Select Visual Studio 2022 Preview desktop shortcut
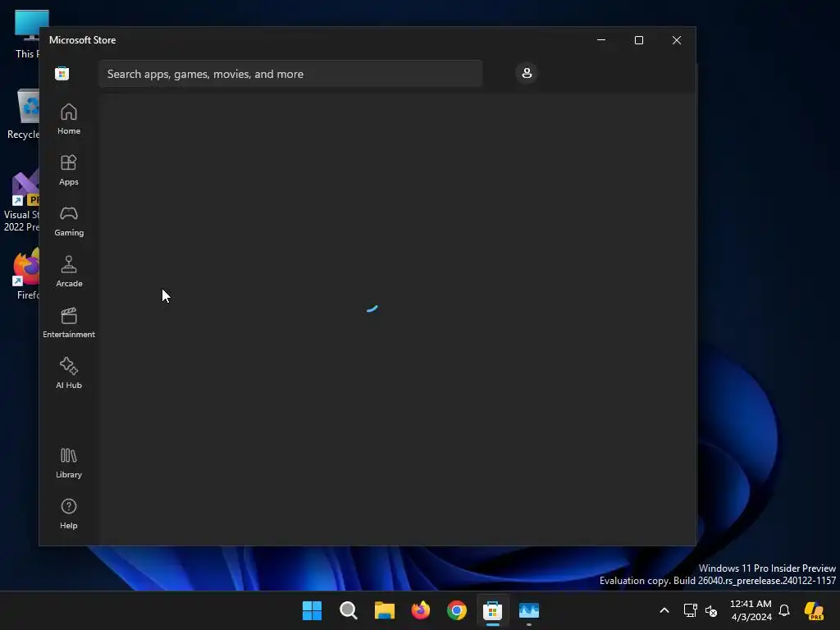840x630 pixels. pos(21,201)
